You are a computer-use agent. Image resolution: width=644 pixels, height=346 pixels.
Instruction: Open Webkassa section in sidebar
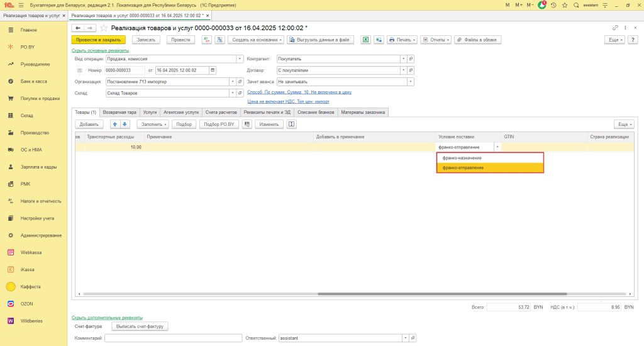tap(31, 252)
